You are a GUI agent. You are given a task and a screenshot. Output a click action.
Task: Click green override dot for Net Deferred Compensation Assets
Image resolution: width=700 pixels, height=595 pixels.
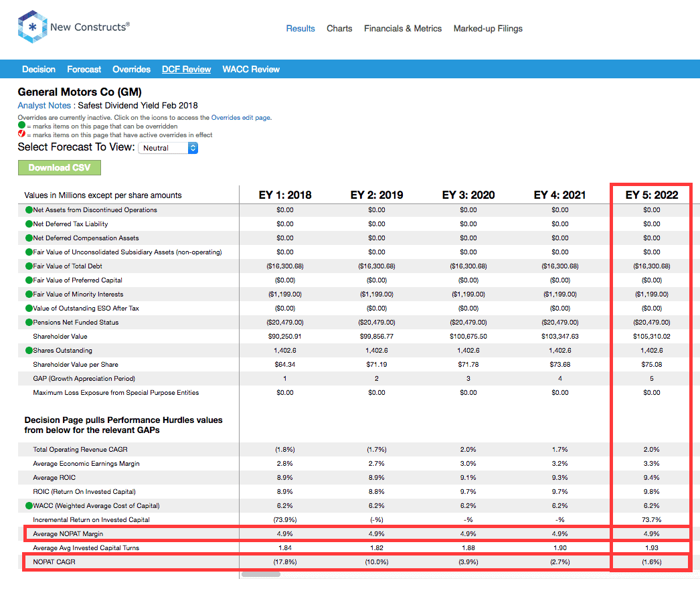29,238
